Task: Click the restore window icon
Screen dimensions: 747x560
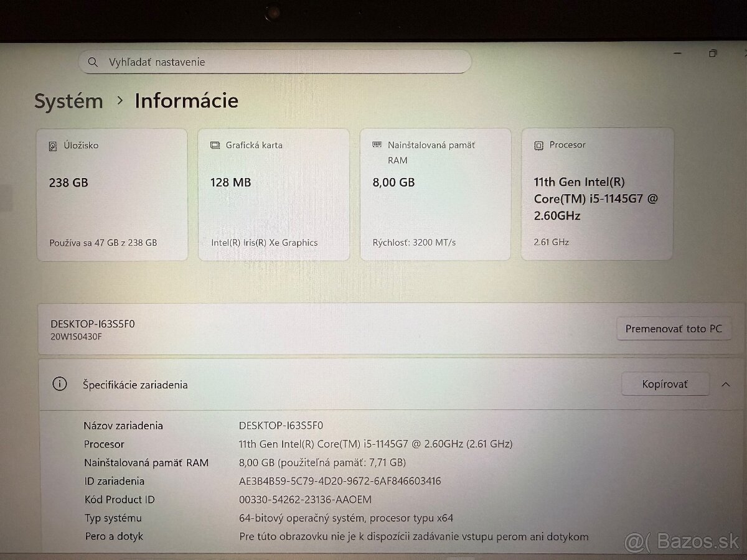Action: tap(712, 54)
